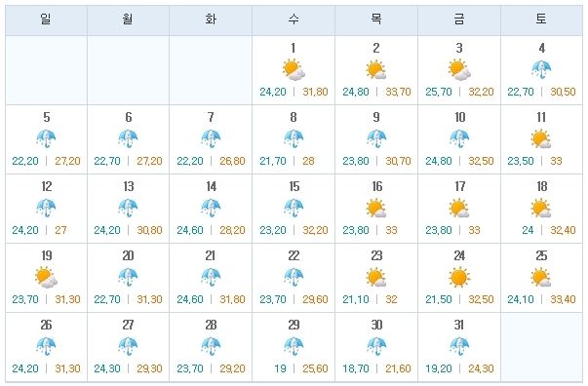The width and height of the screenshot is (588, 386).
Task: Click the partly cloudy icon on day 19
Action: (46, 278)
